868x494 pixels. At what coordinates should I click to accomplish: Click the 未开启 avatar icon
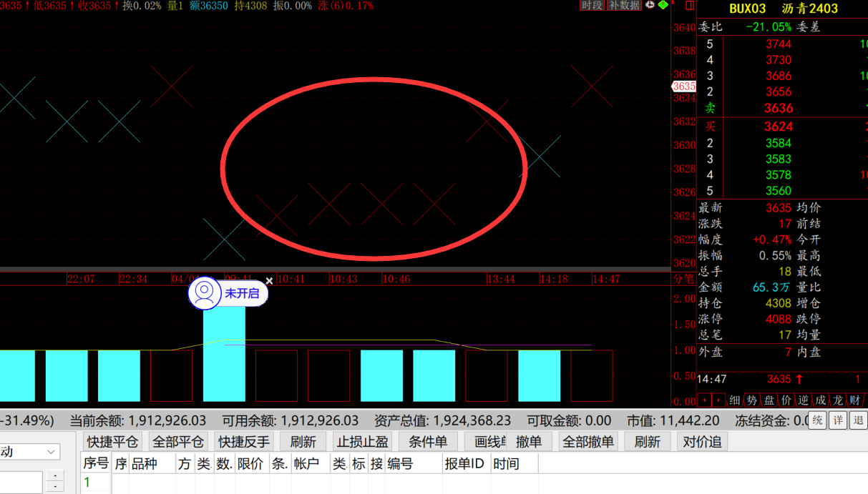pos(205,293)
